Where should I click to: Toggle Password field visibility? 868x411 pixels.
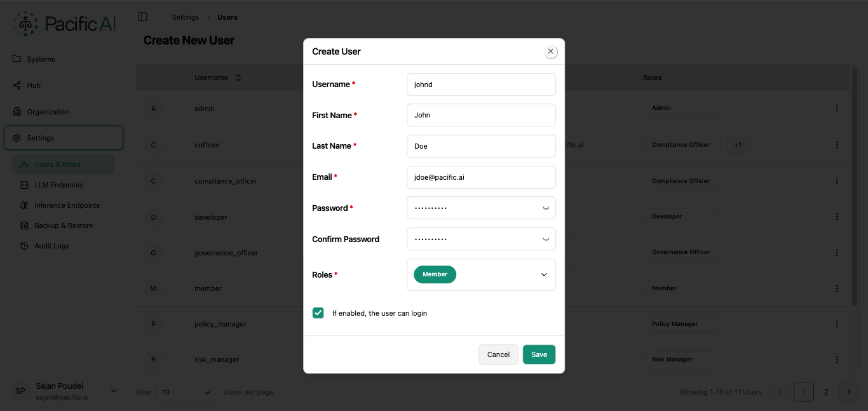[x=545, y=208]
